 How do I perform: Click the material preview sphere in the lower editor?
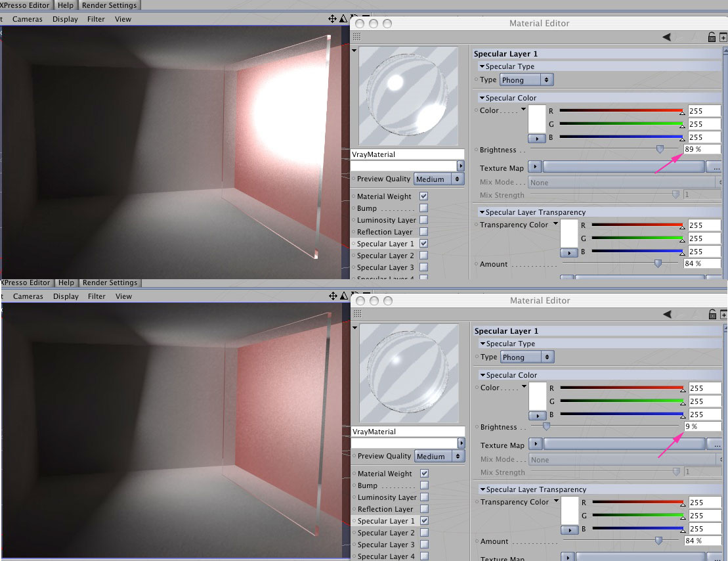408,372
